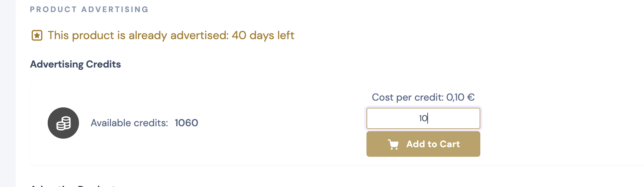Select the 'This product is already advertised' notice
This screenshot has width=644, height=187.
click(171, 36)
